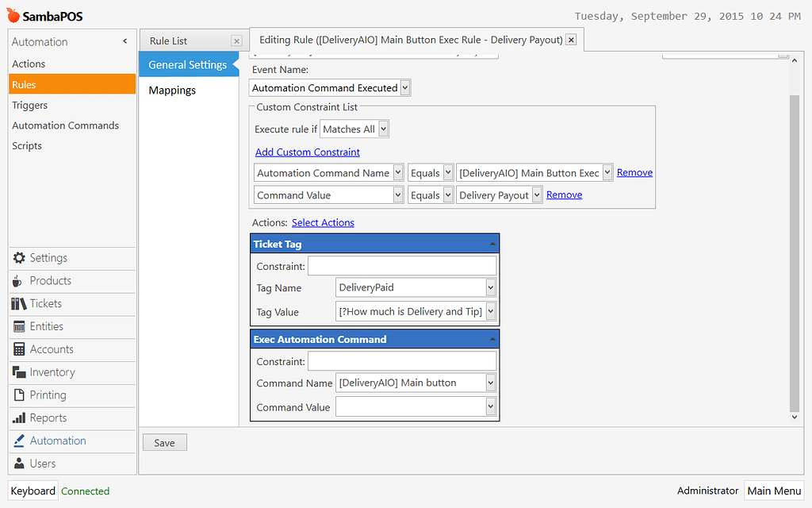The width and height of the screenshot is (812, 508).
Task: Open the Event Name dropdown
Action: click(x=403, y=87)
